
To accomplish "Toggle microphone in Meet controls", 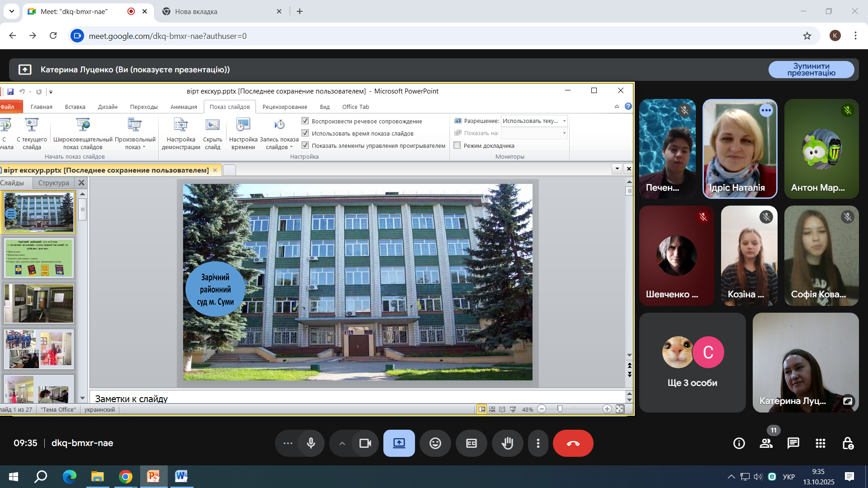I will [x=311, y=443].
